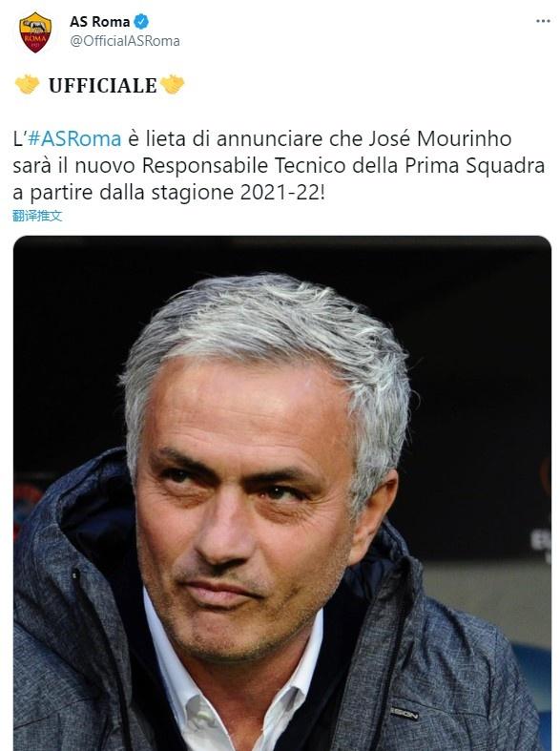This screenshot has height=751, width=560.
Task: Click the clapping emoji after UFFICIALE
Action: (172, 85)
